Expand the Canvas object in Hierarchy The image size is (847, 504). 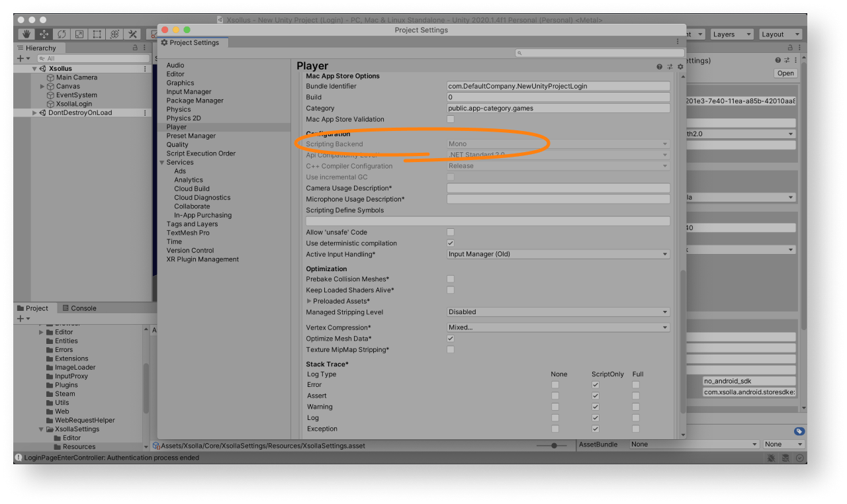43,87
